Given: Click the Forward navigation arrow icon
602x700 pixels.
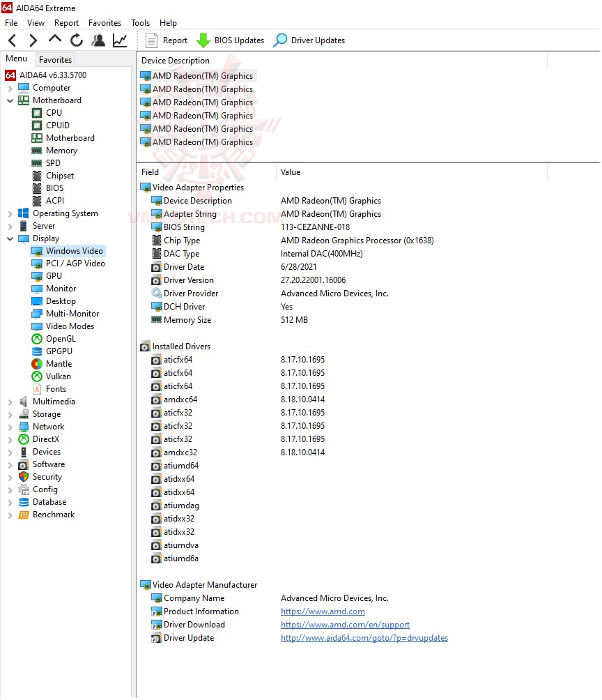Looking at the screenshot, I should coord(33,40).
